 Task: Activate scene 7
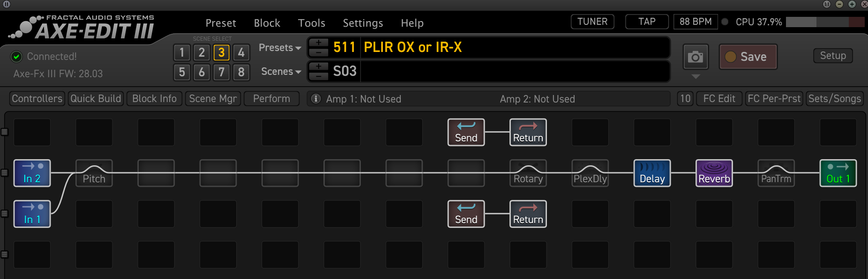click(221, 72)
